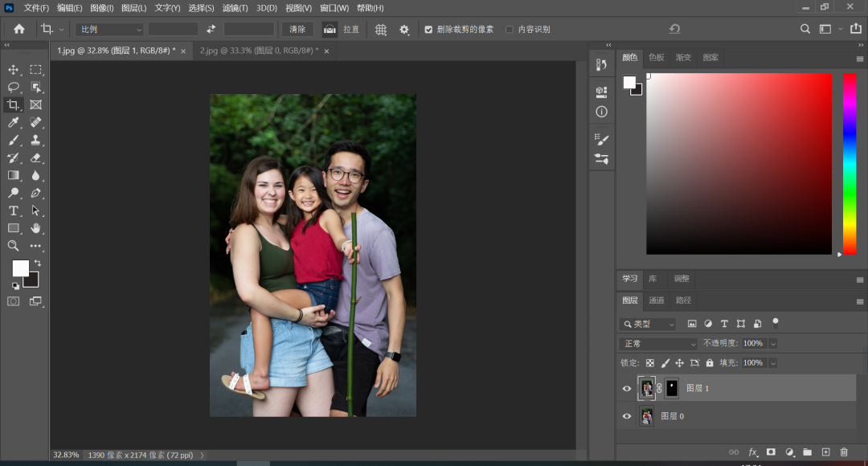Select the Type tool
This screenshot has width=868, height=466.
[14, 211]
